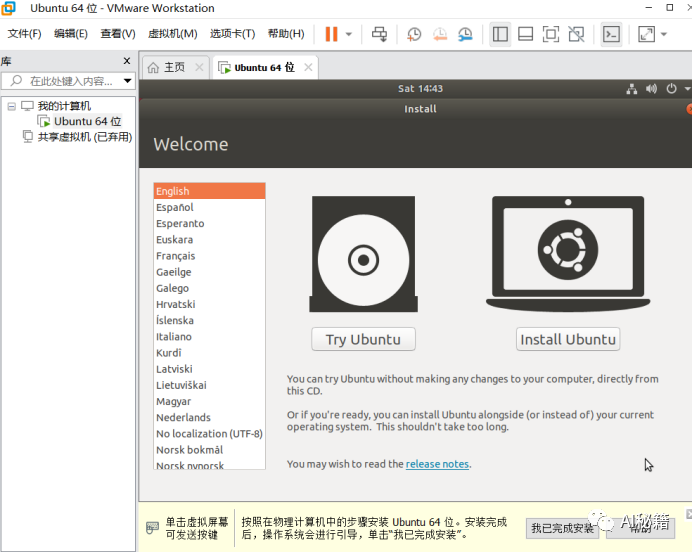Image resolution: width=692 pixels, height=552 pixels.
Task: Select Ubuntu 64 位 in library tree
Action: click(87, 121)
